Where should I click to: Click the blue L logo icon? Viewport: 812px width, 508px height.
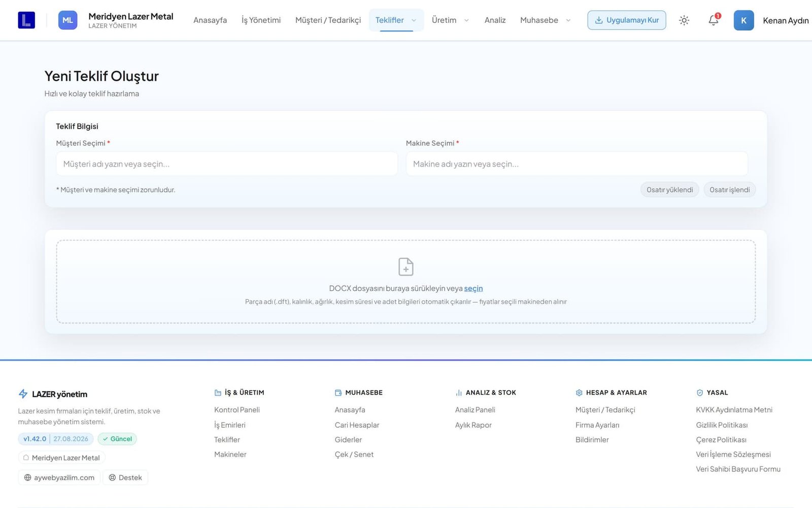(x=26, y=20)
